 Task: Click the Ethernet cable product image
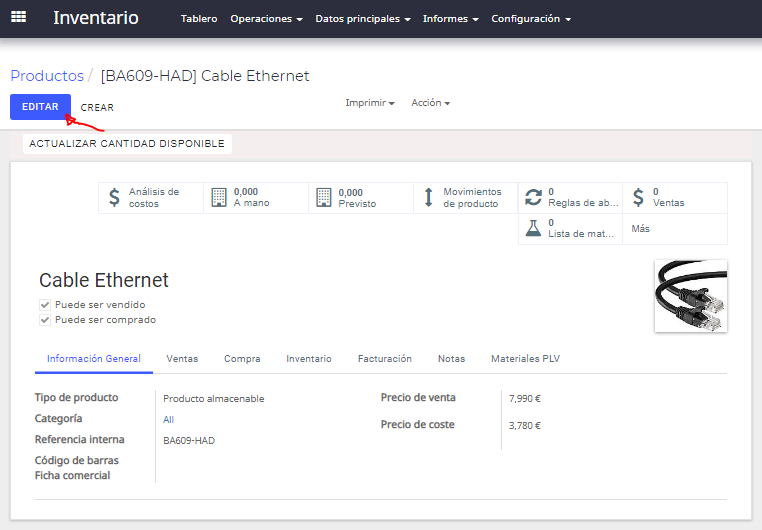point(691,296)
